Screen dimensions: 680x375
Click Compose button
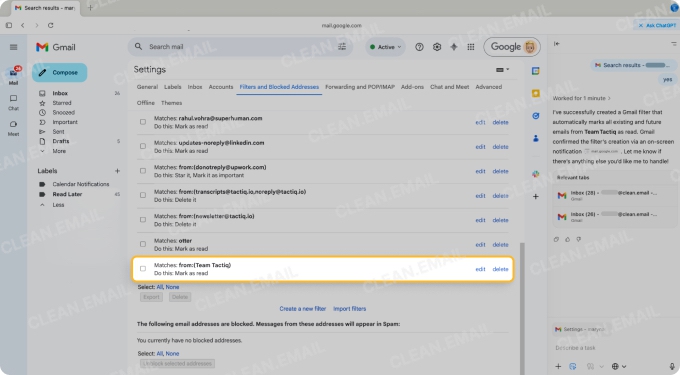coord(59,72)
